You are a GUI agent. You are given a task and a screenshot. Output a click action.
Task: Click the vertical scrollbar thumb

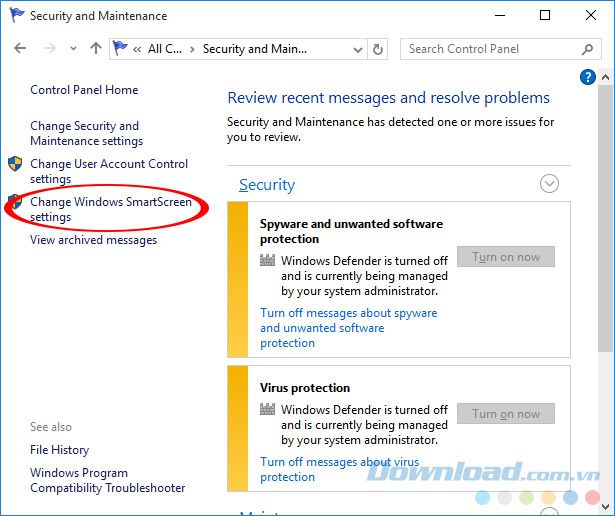pos(606,218)
